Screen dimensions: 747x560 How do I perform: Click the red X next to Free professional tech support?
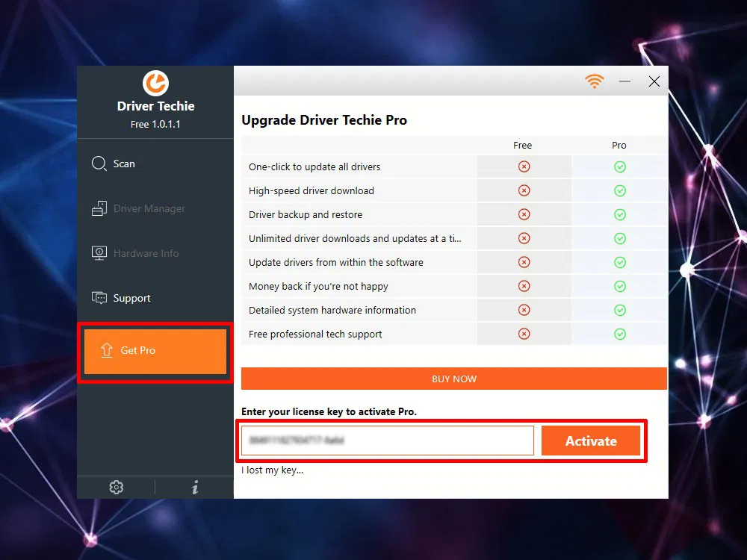[x=523, y=334]
